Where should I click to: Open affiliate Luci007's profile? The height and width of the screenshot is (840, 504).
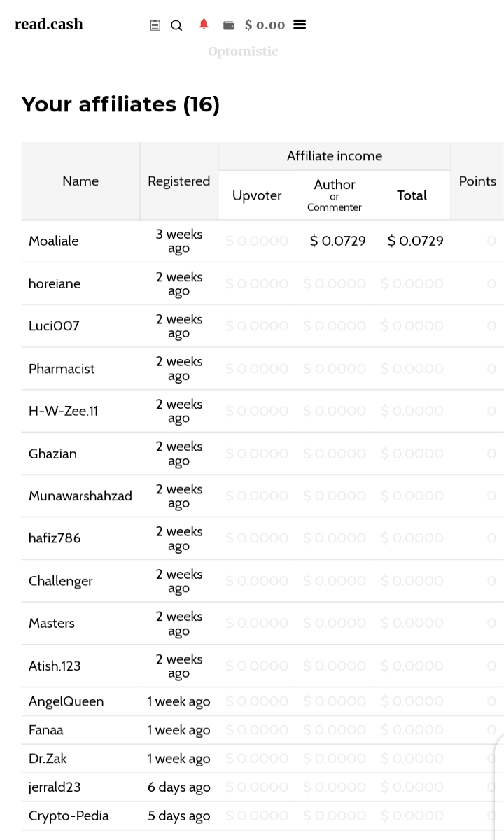54,326
